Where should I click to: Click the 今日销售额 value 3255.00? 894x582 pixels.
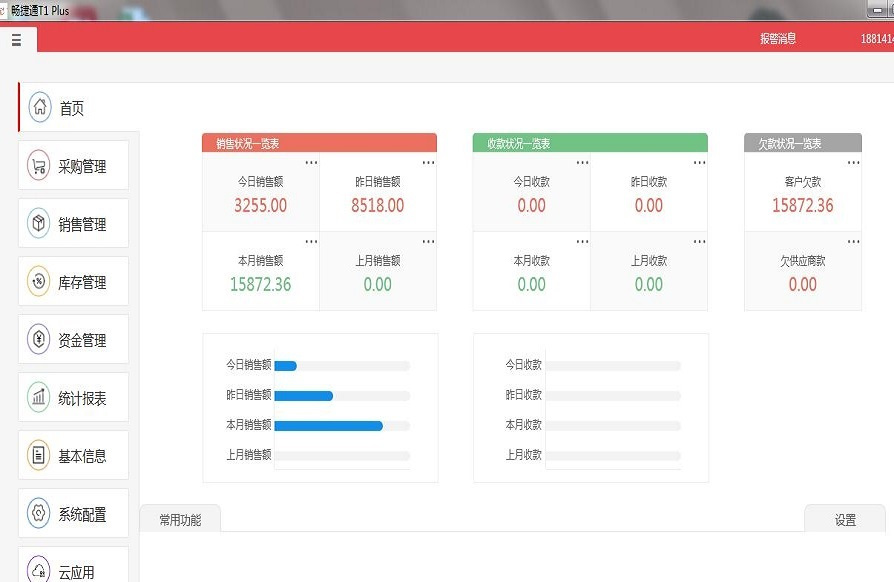261,205
